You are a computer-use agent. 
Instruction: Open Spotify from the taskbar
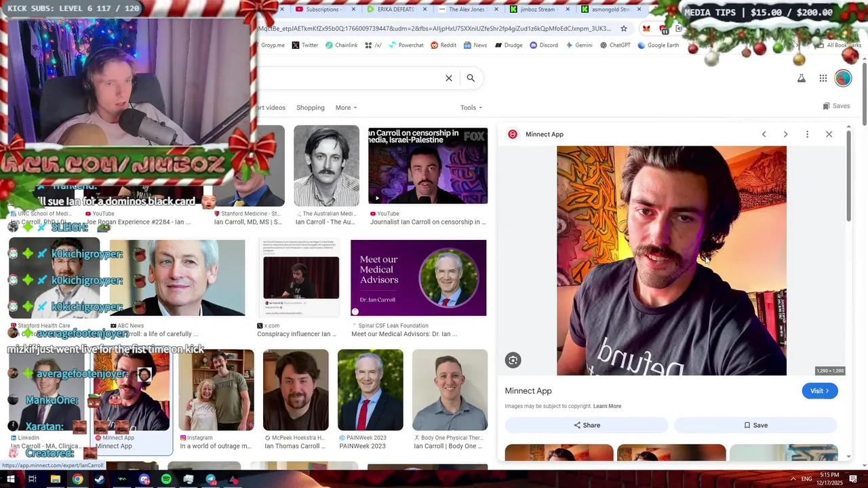(166, 479)
